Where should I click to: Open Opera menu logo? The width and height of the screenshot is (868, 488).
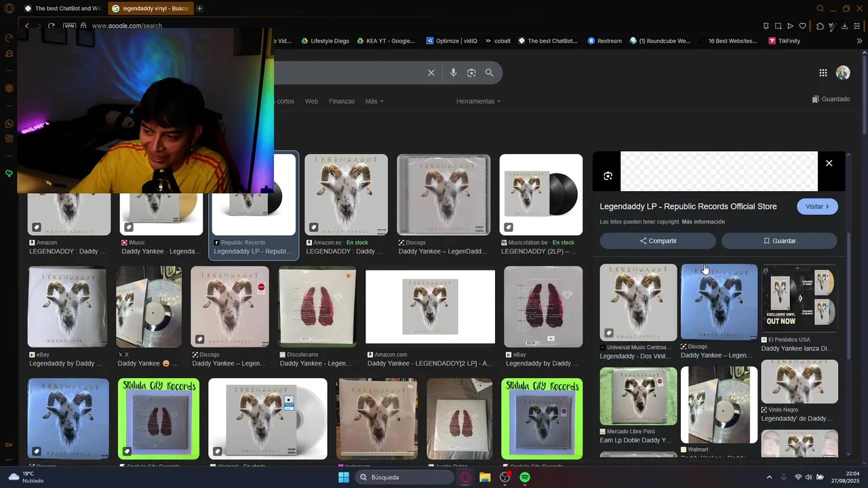9,9
